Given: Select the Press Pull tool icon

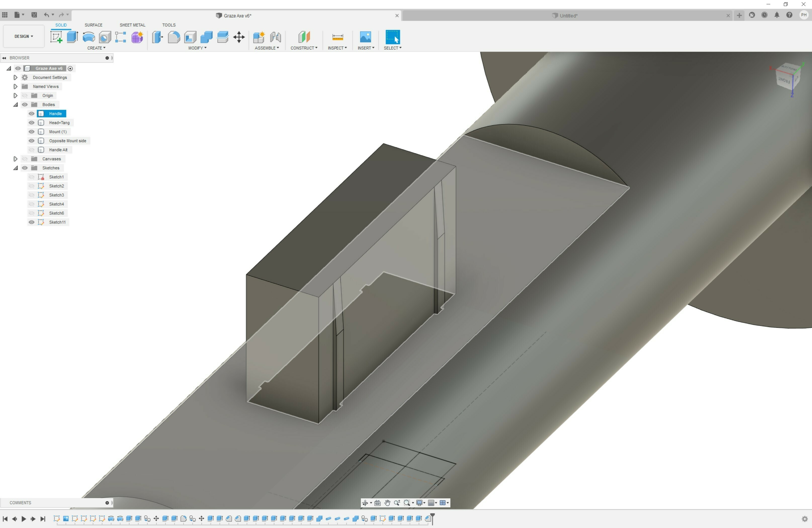Looking at the screenshot, I should (x=157, y=37).
